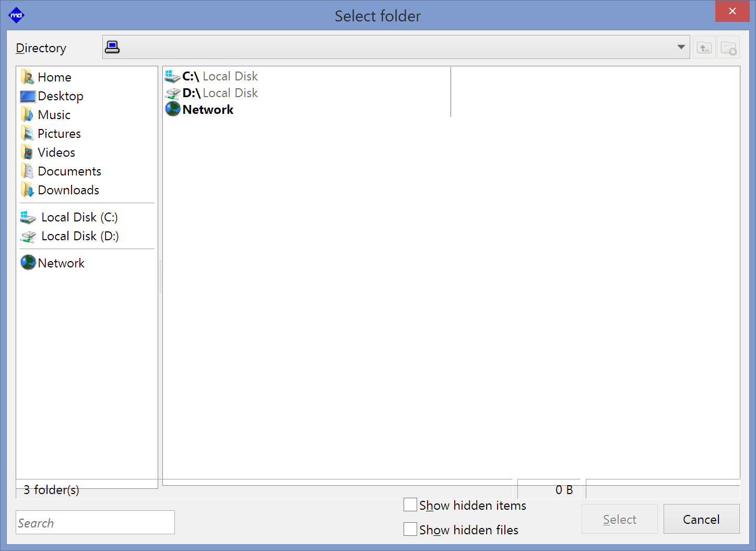
Task: Go to Pictures in the sidebar
Action: tap(59, 134)
